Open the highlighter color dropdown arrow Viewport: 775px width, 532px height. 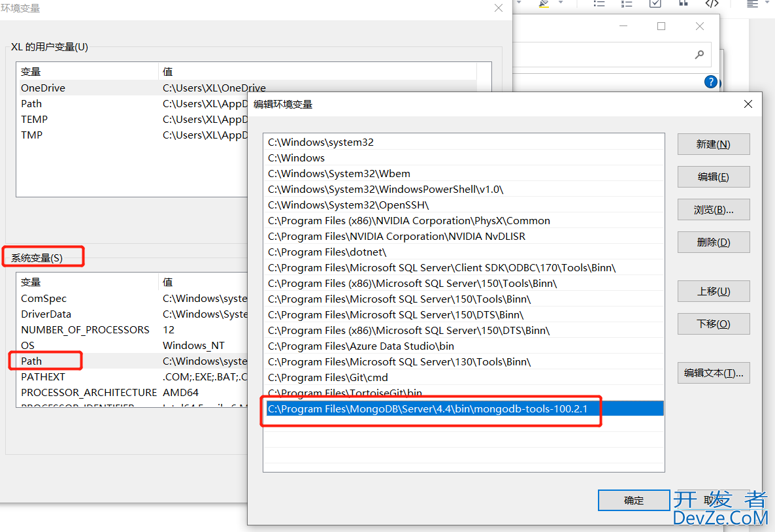click(x=561, y=3)
